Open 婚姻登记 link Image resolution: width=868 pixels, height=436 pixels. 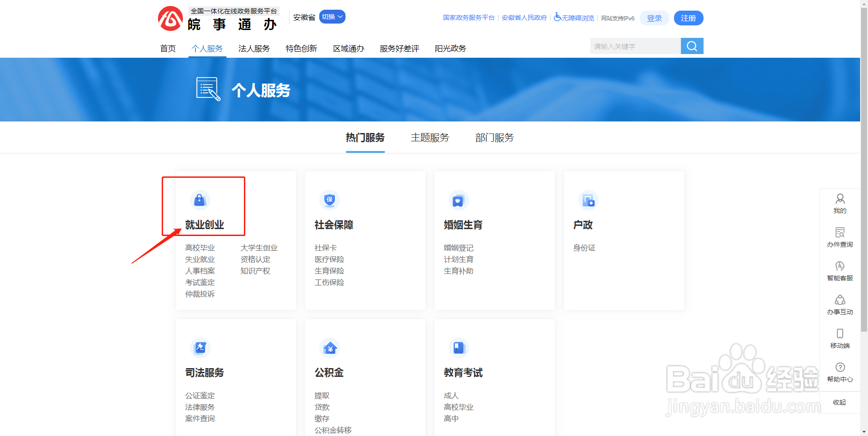click(x=459, y=248)
